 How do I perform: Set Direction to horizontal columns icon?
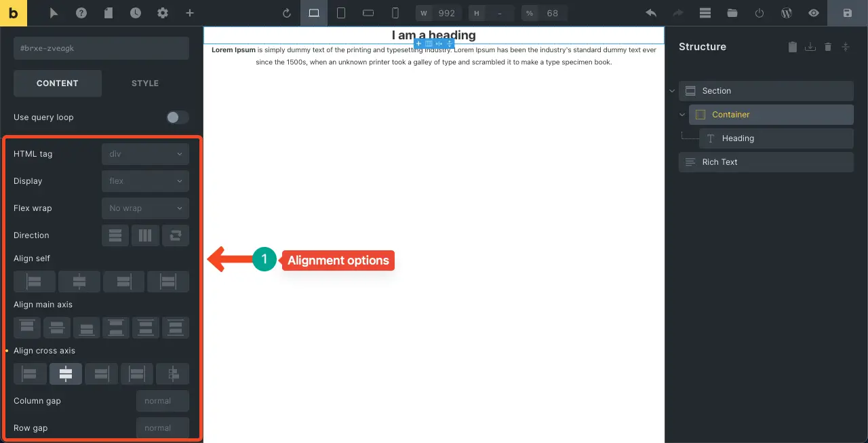[145, 235]
